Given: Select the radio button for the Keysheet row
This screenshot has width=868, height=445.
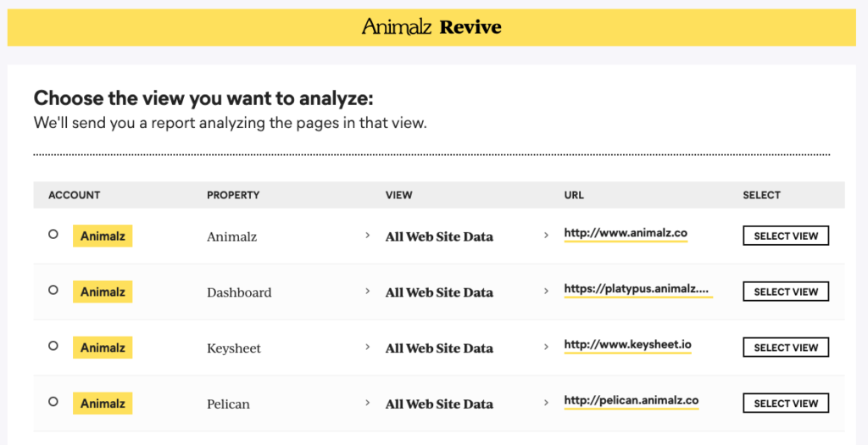Looking at the screenshot, I should point(53,345).
